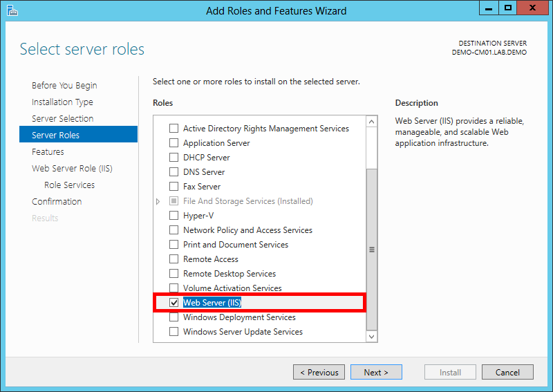Switch to Server Selection step
Screen dimensions: 553x392
coord(62,119)
